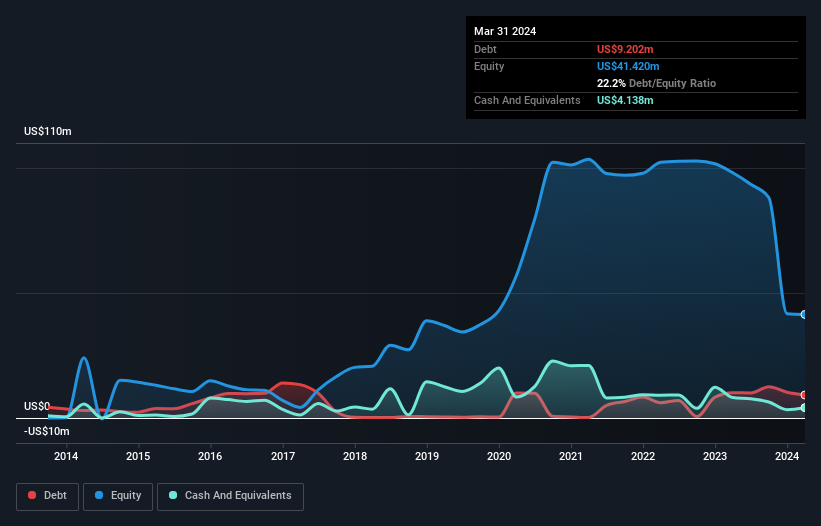The image size is (821, 526).
Task: Toggle the Equity series legend button
Action: point(118,496)
